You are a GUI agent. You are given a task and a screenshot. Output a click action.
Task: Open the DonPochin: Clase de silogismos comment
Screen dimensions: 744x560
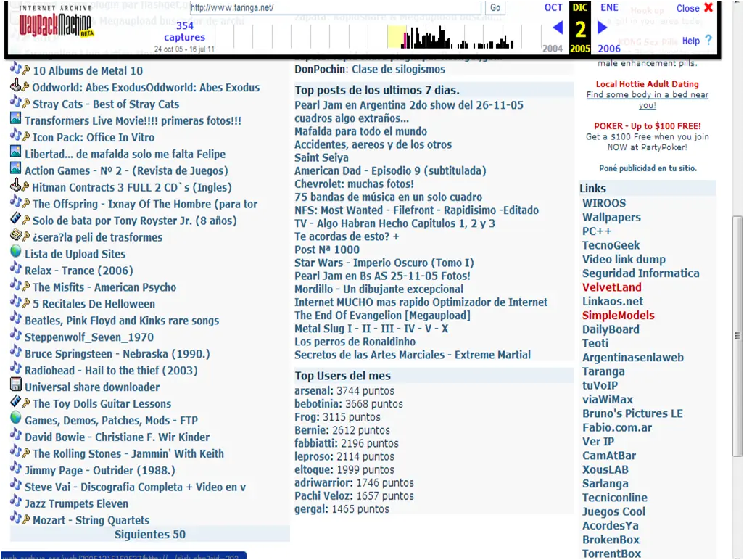pos(370,70)
